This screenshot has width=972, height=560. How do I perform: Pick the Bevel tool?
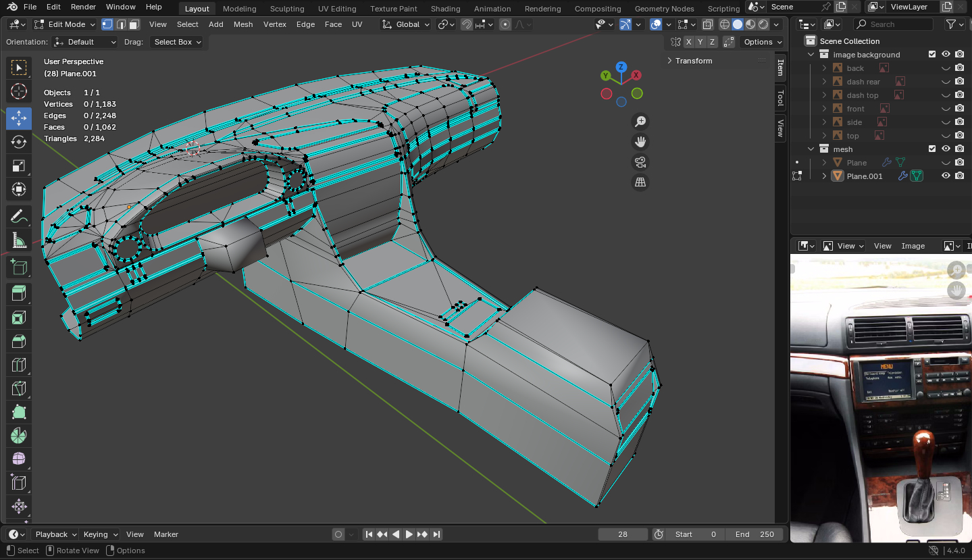(19, 341)
